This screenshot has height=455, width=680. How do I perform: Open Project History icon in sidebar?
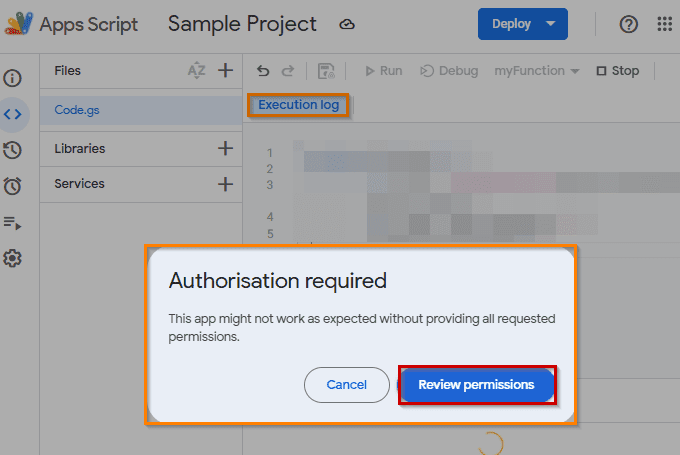[13, 150]
